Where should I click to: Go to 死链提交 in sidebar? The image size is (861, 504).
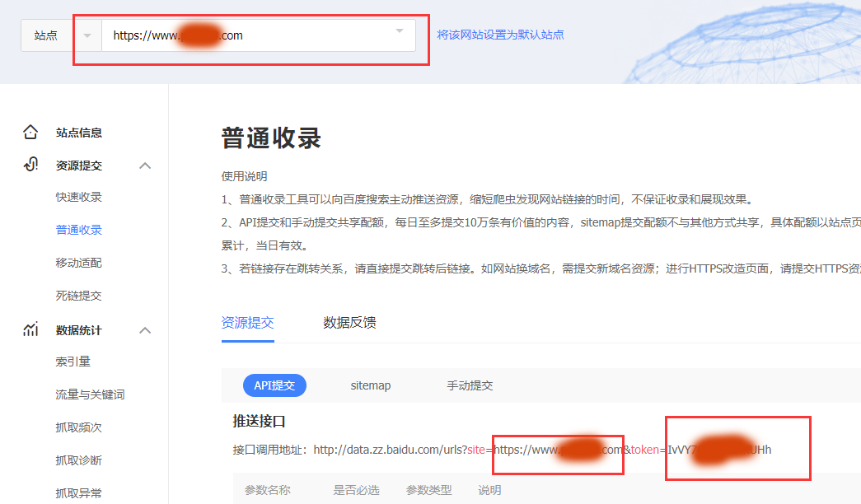(x=79, y=296)
